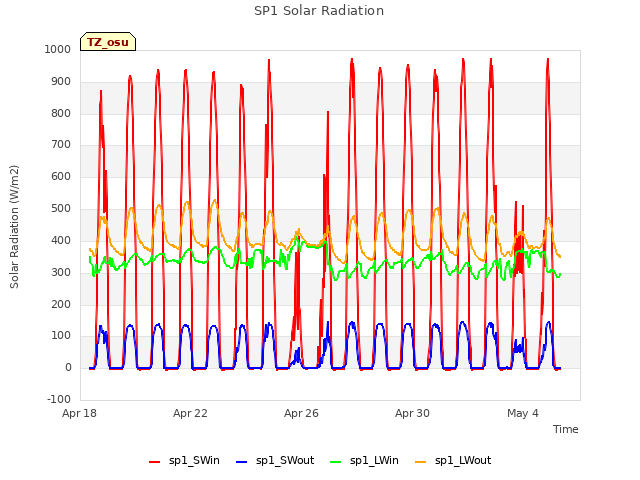Click the 900 y-axis tick label
Screen dimensions: 640x480
click(61, 82)
